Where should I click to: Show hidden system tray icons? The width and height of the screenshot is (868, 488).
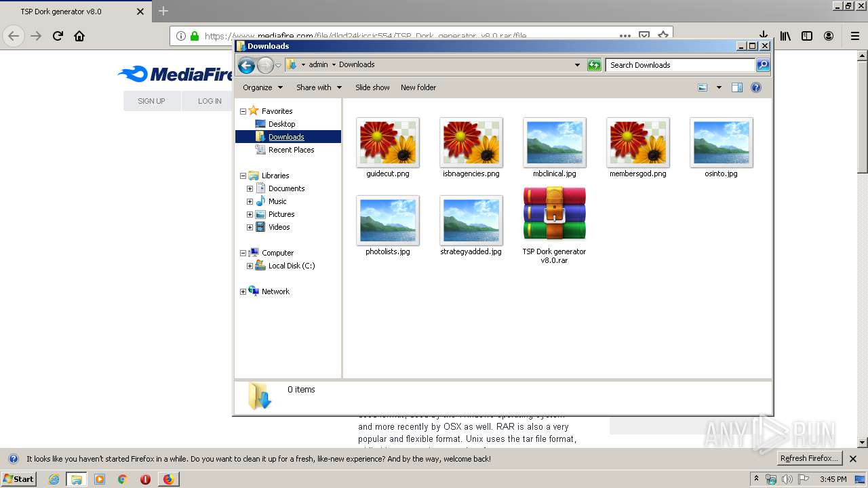757,479
